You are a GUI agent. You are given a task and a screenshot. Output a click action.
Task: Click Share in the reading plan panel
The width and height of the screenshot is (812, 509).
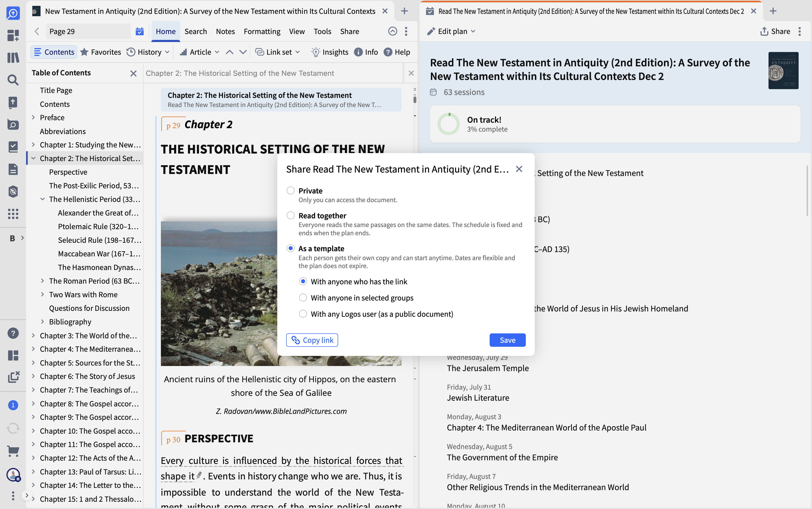pyautogui.click(x=775, y=31)
